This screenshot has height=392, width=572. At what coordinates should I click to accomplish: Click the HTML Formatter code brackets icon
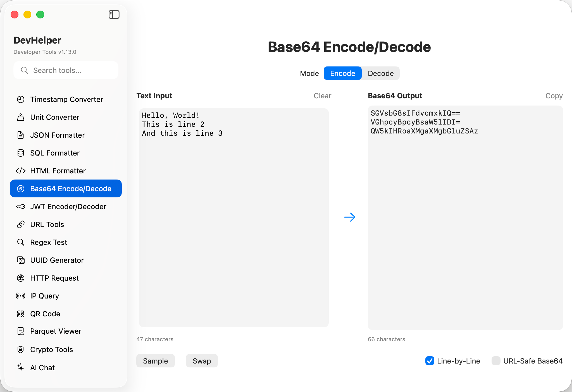coord(21,171)
